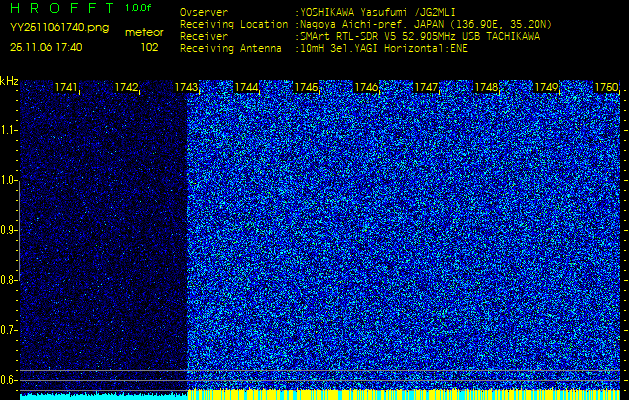Click the 1.0 frequency axis label
Image resolution: width=629 pixels, height=400 pixels.
point(8,181)
